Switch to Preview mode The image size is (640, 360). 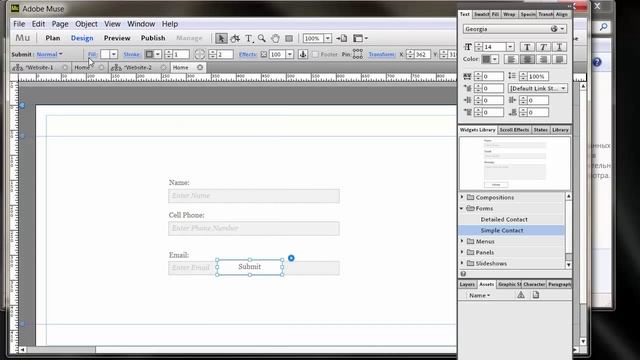117,38
